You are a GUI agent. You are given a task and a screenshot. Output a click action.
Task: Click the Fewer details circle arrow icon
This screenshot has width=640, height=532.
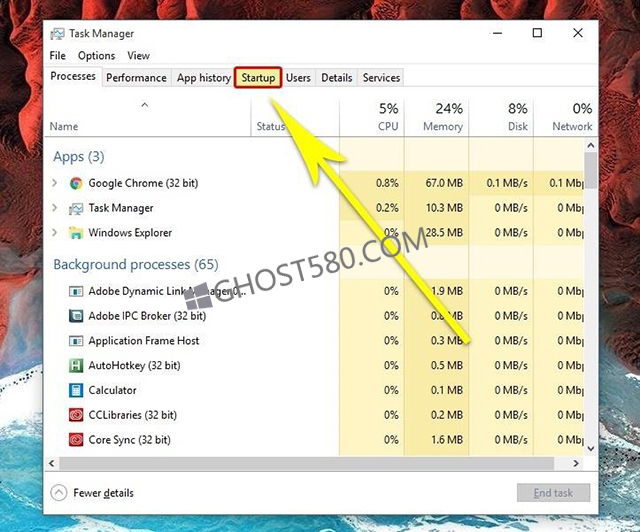coord(59,493)
